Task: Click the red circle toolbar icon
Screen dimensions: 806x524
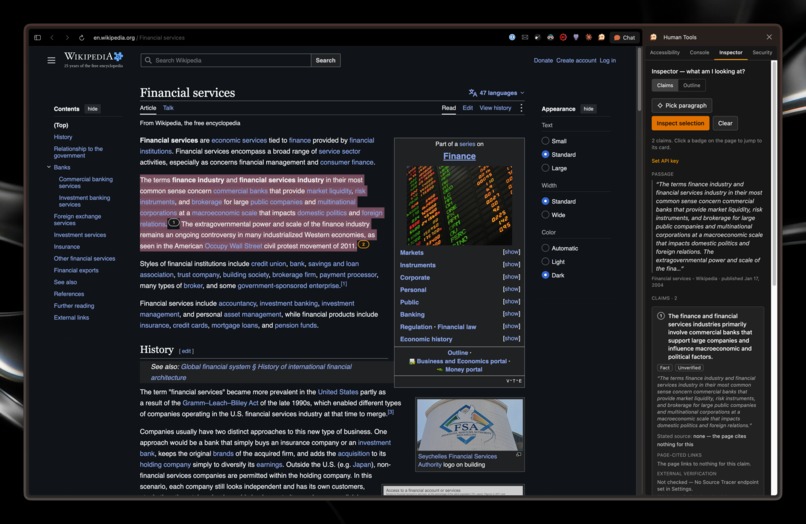Action: click(x=563, y=38)
